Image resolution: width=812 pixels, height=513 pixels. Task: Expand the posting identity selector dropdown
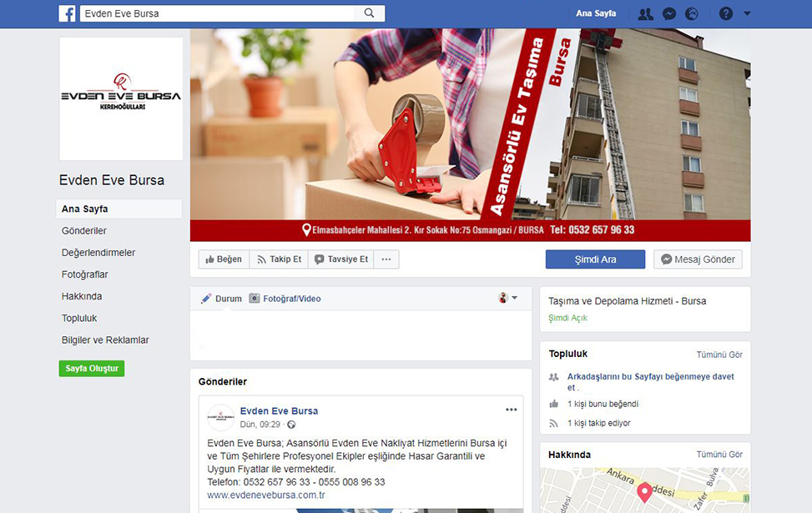pyautogui.click(x=508, y=298)
